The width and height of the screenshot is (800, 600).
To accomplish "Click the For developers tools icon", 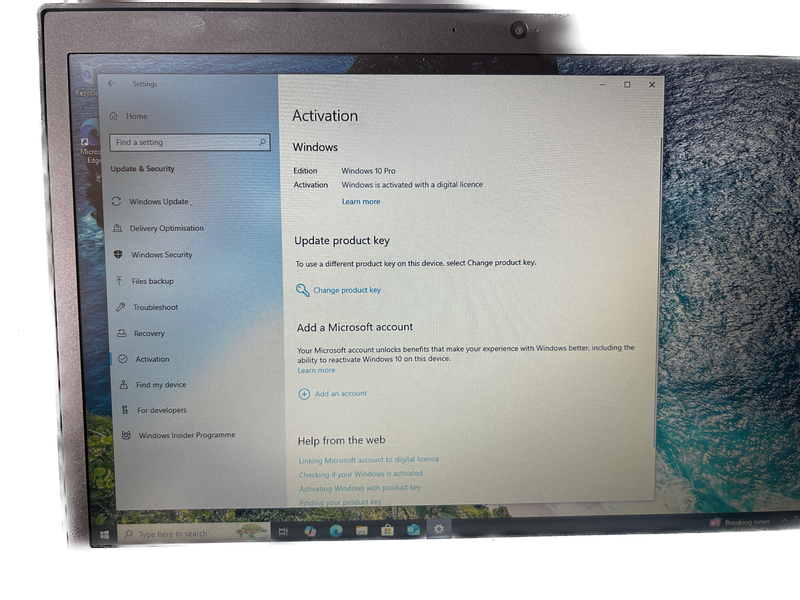I will tap(125, 410).
